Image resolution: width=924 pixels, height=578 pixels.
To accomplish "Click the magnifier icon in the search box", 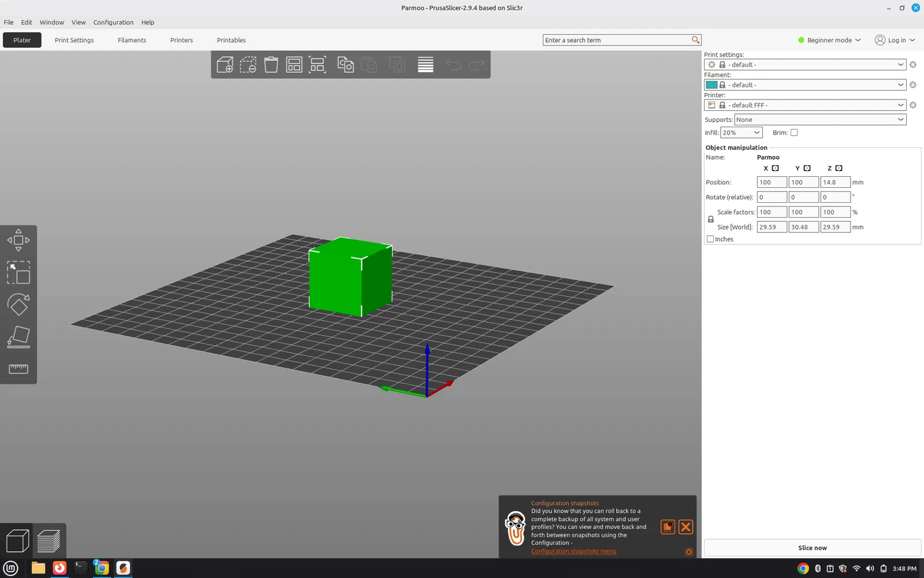I will tap(695, 40).
